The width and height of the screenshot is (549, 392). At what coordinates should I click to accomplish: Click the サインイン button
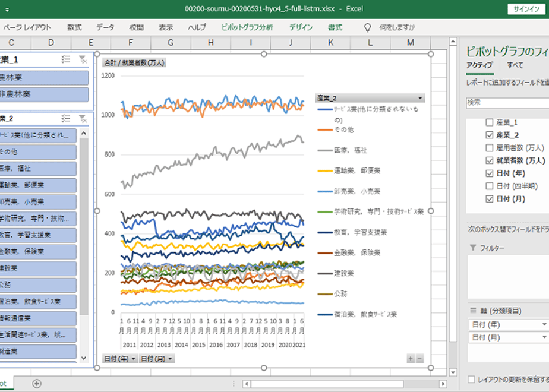[526, 10]
